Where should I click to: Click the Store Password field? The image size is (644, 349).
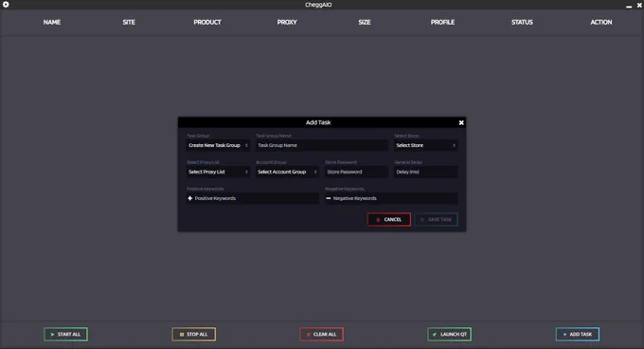coord(356,172)
